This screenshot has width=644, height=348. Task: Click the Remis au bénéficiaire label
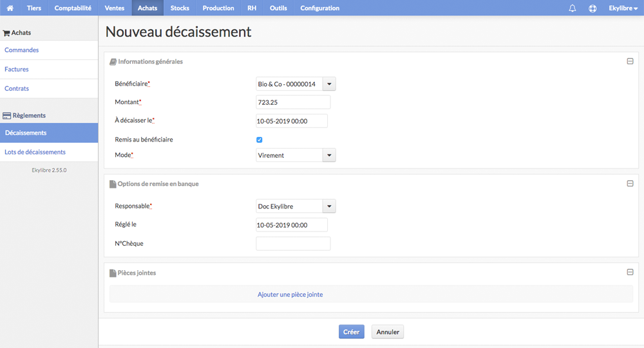[x=144, y=140]
